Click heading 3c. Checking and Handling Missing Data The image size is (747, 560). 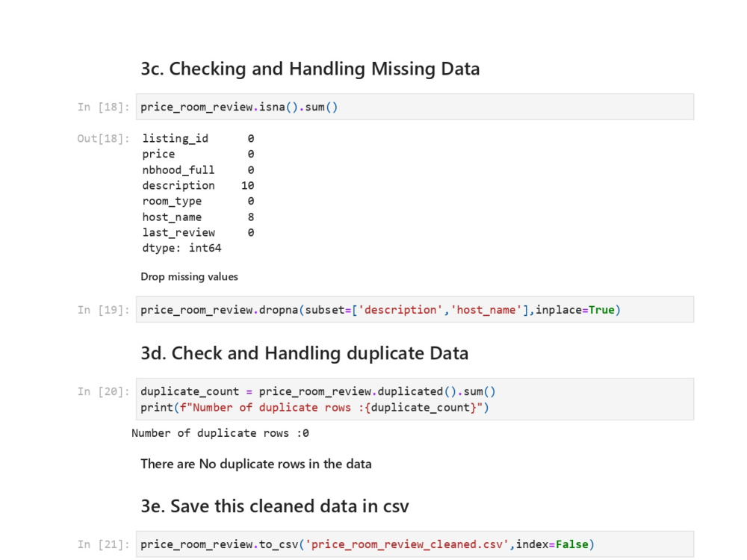[x=310, y=69]
